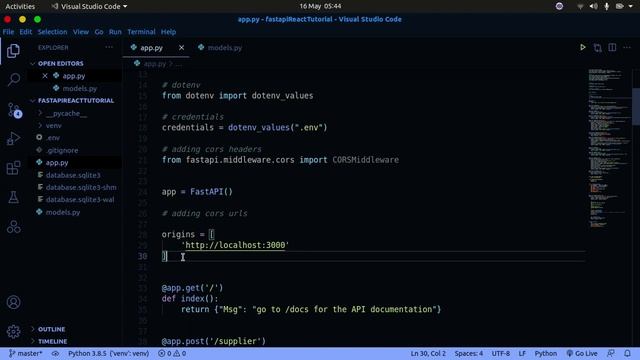640x360 pixels.
Task: Open the clock 16 May 05:44
Action: (x=320, y=6)
